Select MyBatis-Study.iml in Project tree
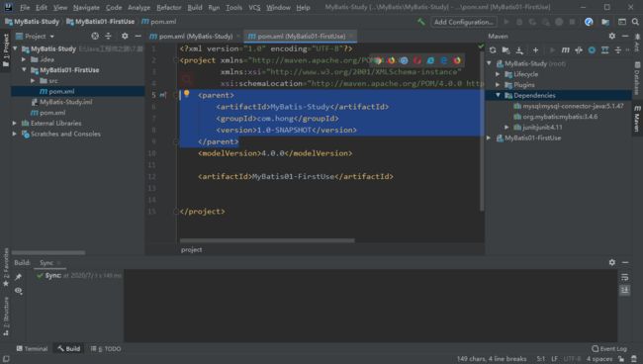 point(66,102)
